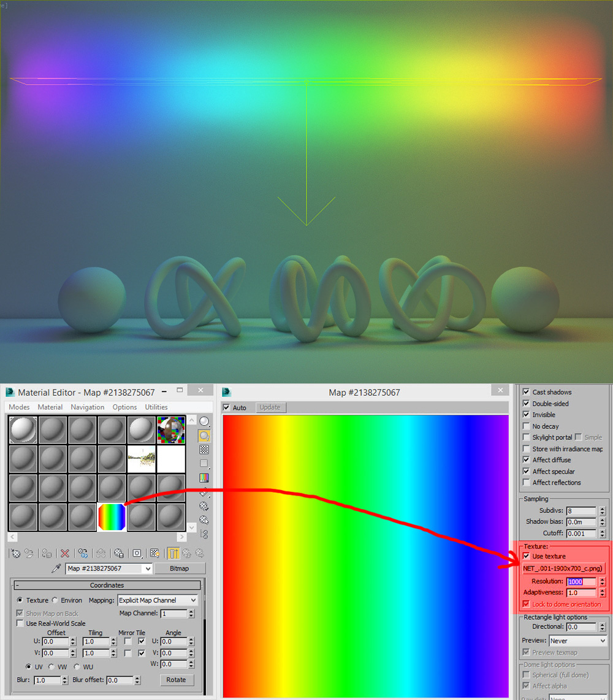Screen dimensions: 613x700
Task: Open the Preview Never dropdown
Action: click(578, 640)
